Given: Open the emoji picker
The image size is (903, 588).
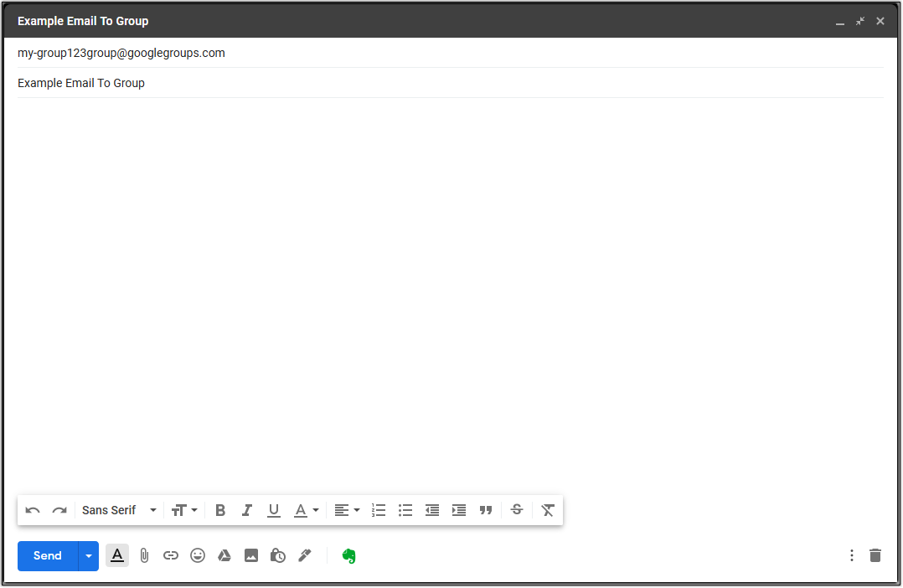Looking at the screenshot, I should point(198,555).
